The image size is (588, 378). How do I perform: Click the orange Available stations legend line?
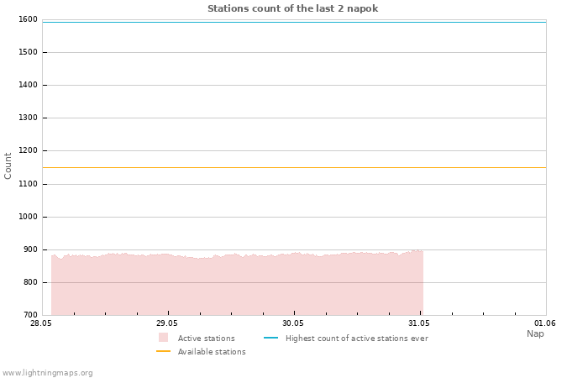coord(163,351)
